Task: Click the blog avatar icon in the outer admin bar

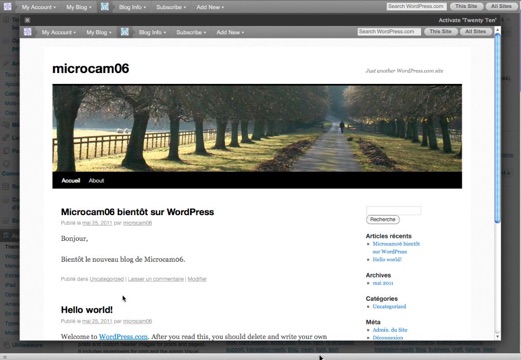Action: pos(105,6)
